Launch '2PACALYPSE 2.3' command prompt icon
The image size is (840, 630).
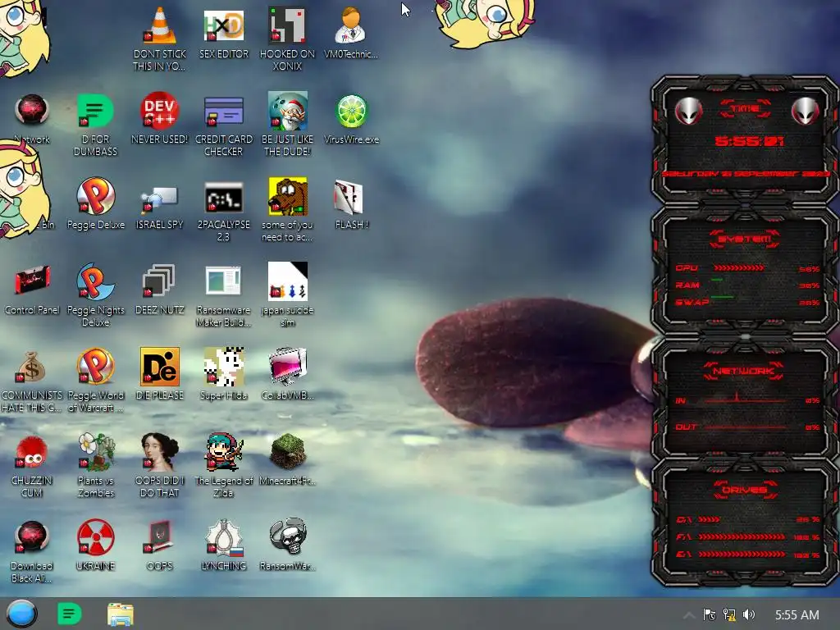pyautogui.click(x=223, y=199)
